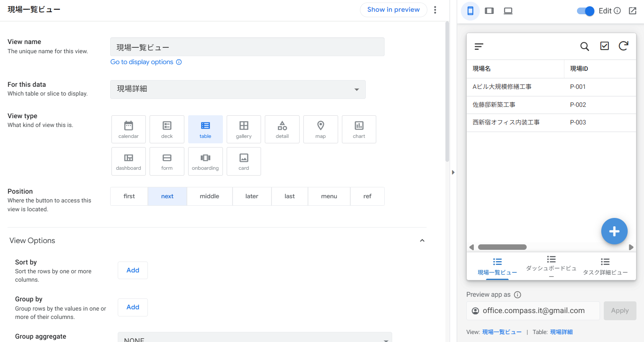Image resolution: width=644 pixels, height=342 pixels.
Task: Click the refresh icon in app preview
Action: tap(623, 46)
